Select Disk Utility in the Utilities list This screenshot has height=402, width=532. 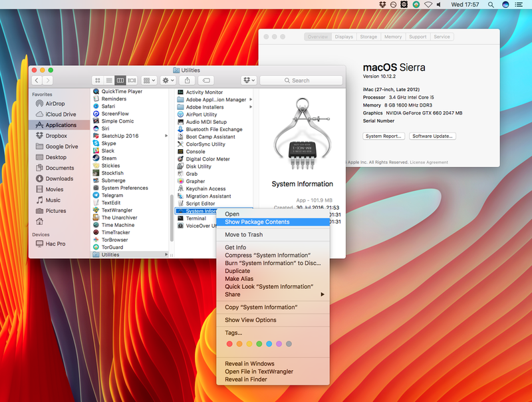click(213, 166)
